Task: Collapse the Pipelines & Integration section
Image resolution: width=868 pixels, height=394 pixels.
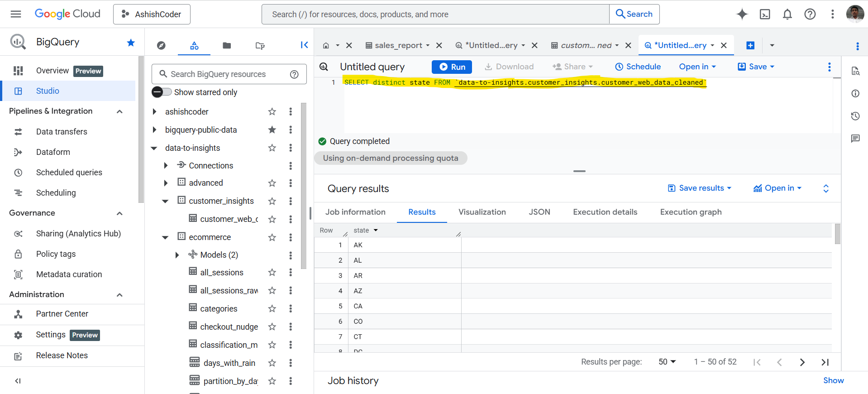Action: pos(119,111)
